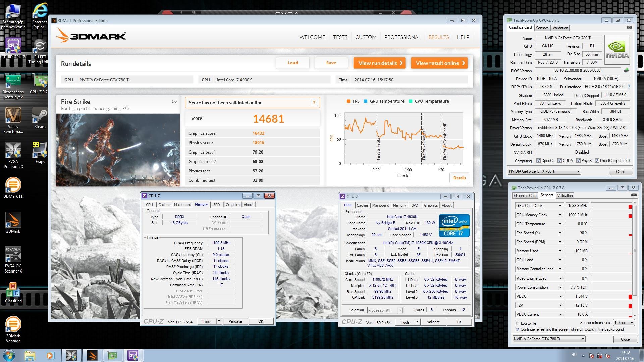
Task: Toggle CUDA checkbox in GPU-Z
Action: point(559,161)
